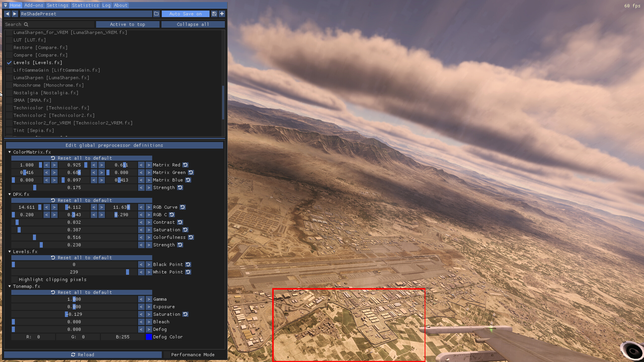This screenshot has width=644, height=362.
Task: Open the blue Defog Color swatch
Action: pyautogui.click(x=149, y=337)
